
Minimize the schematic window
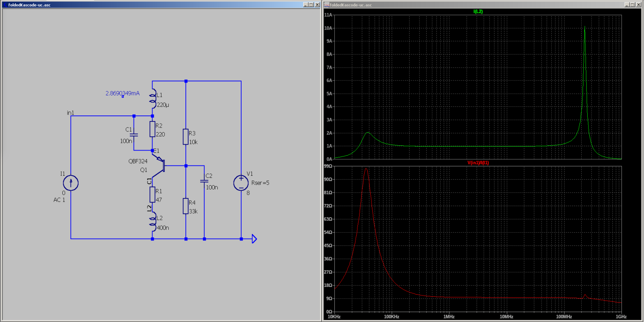coord(306,5)
